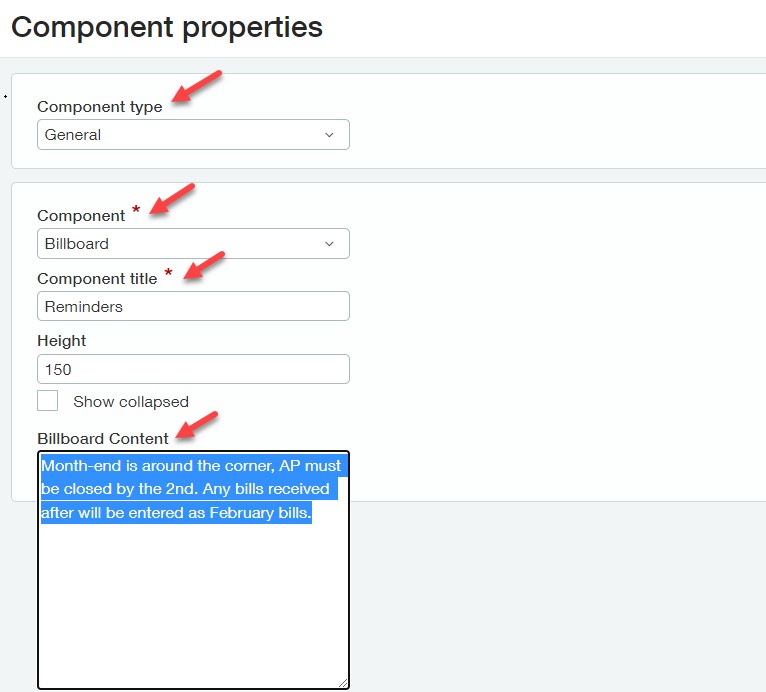
Task: Click the Height label
Action: pos(62,341)
